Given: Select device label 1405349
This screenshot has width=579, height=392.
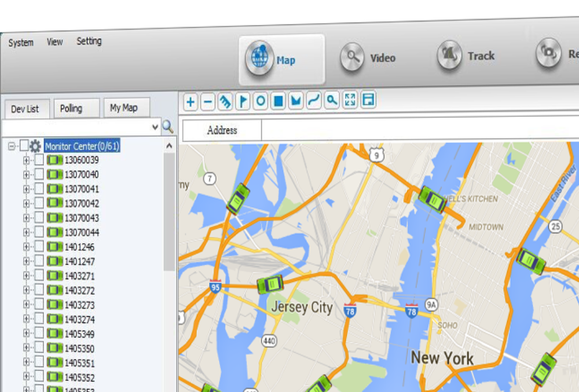Looking at the screenshot, I should [79, 334].
